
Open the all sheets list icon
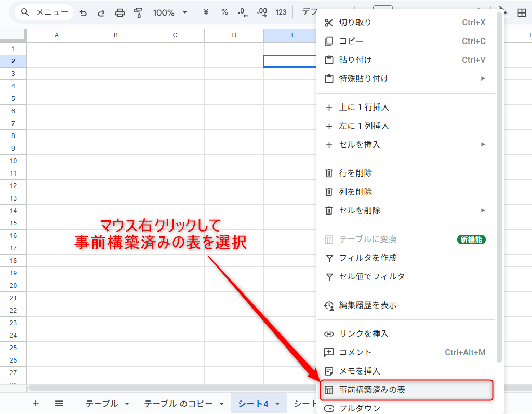click(x=59, y=403)
